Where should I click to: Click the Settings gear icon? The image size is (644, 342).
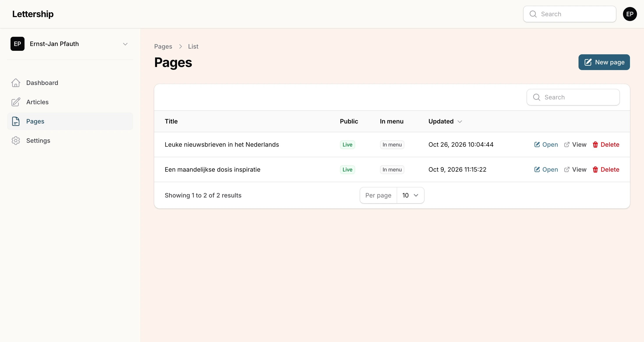pos(16,140)
